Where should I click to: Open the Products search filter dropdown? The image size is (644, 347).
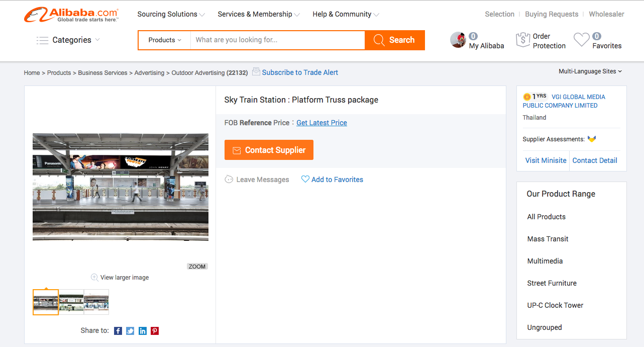(x=165, y=40)
